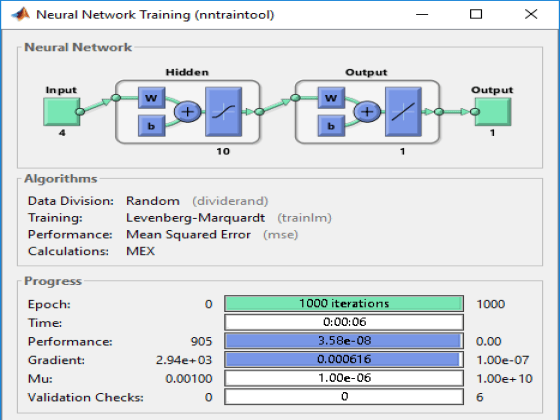Viewport: 560px width, 420px height.
Task: Click the Output layer sum node
Action: [x=367, y=112]
